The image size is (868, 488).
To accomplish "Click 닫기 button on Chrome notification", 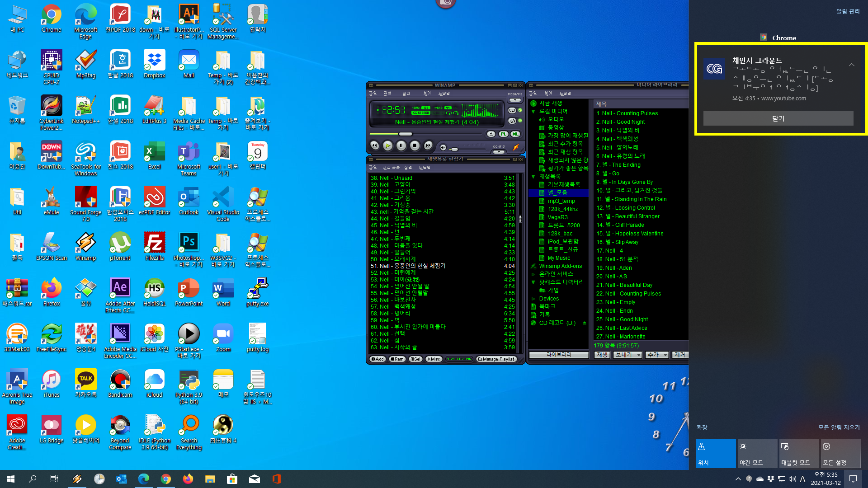I will click(x=778, y=118).
